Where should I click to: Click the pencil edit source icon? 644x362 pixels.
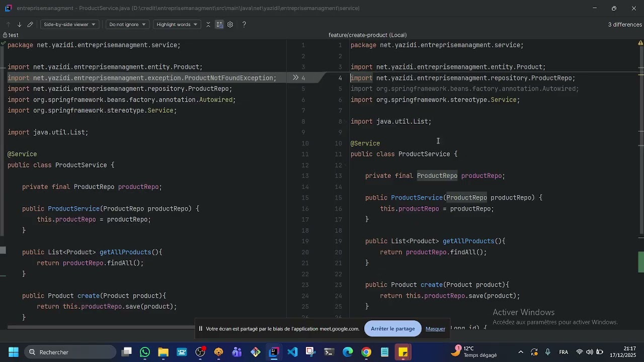coord(30,24)
